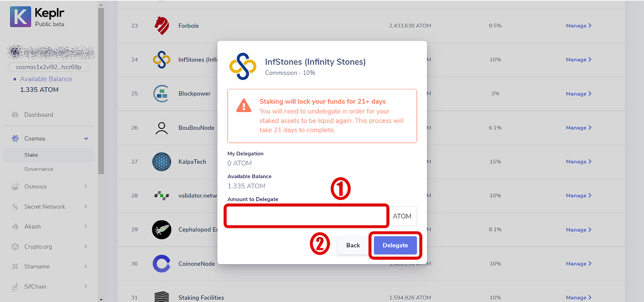
Task: Click the Back button
Action: point(353,245)
